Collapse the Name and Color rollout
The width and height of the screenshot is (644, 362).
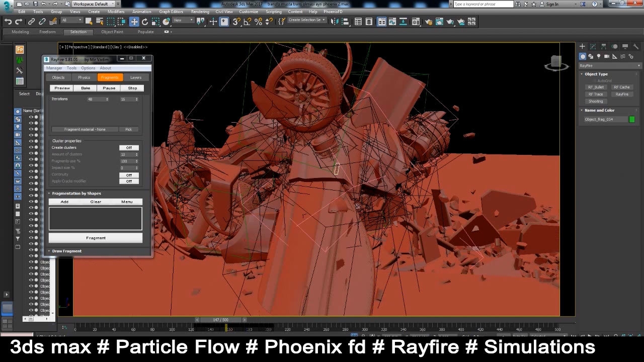coord(599,110)
